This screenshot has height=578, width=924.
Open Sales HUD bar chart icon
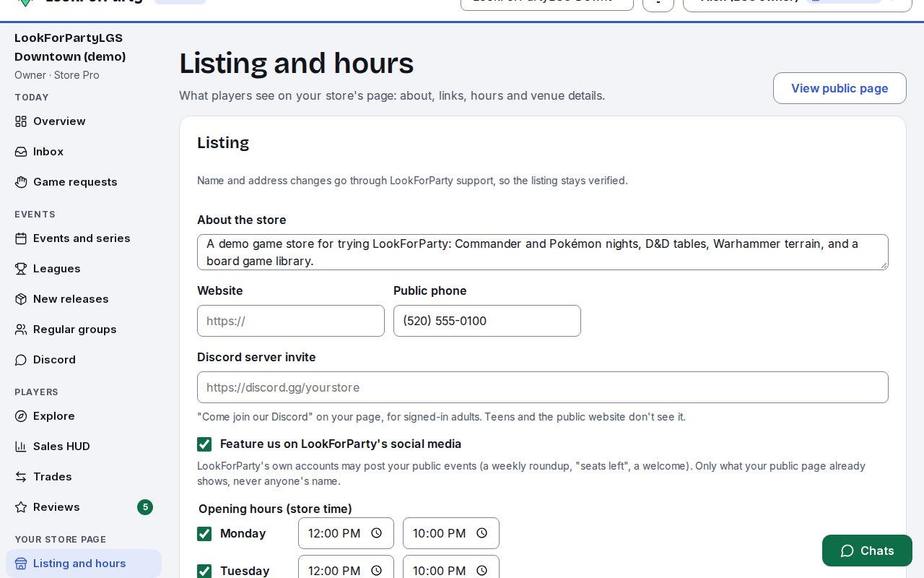point(21,447)
